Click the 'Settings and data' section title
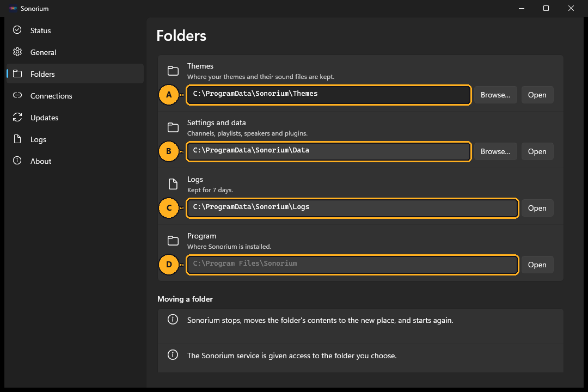 pyautogui.click(x=216, y=122)
